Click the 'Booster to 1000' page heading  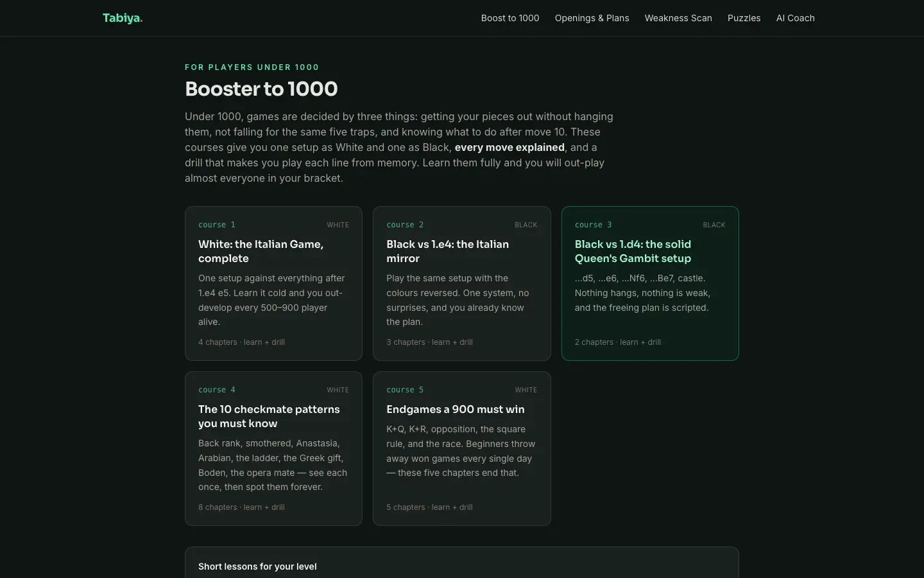point(261,89)
